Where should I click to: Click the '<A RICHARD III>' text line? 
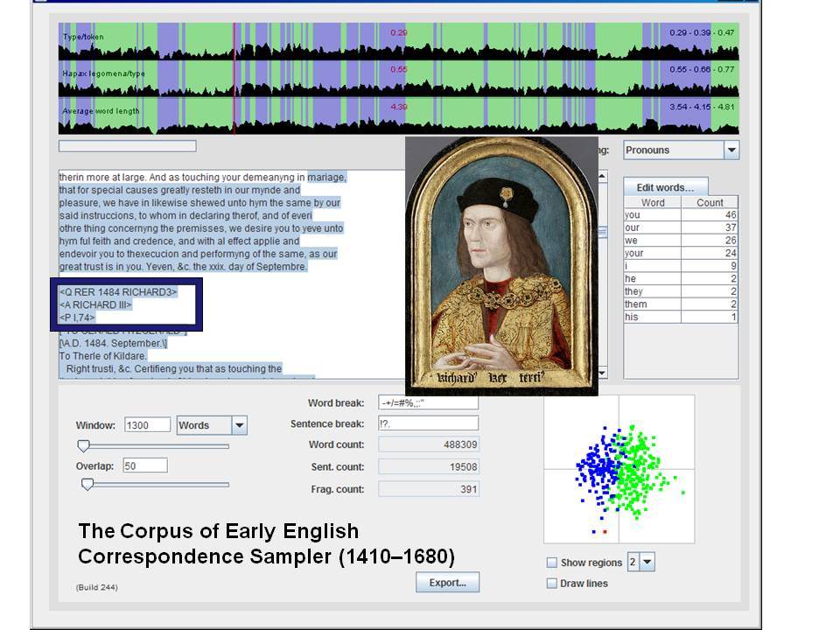pos(95,304)
